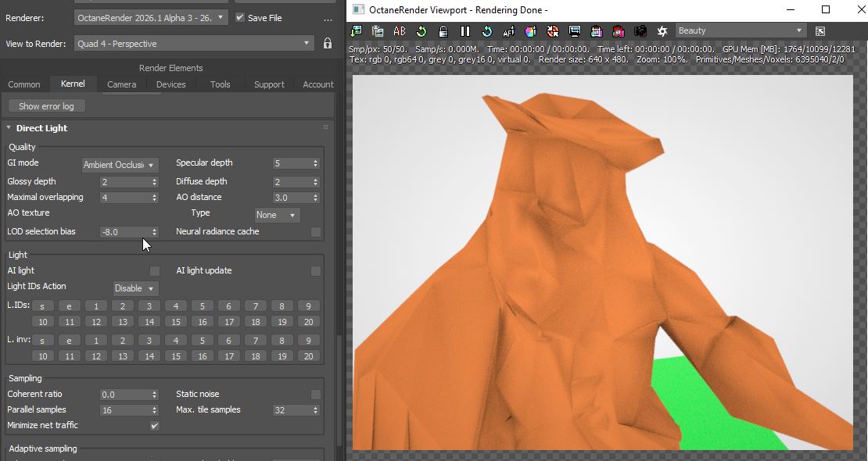Image resolution: width=868 pixels, height=461 pixels.
Task: Click the Coherent ratio value field
Action: click(x=124, y=395)
